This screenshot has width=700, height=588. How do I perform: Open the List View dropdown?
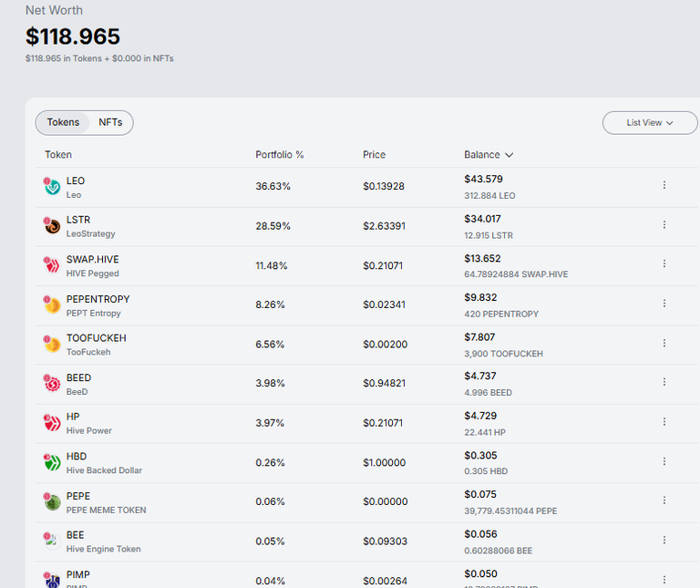pos(650,123)
